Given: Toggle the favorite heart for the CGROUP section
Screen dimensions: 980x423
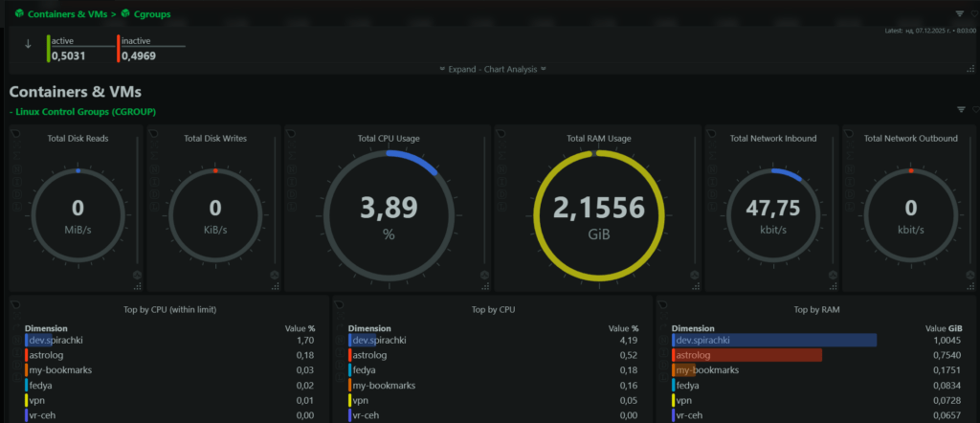Looking at the screenshot, I should (974, 110).
